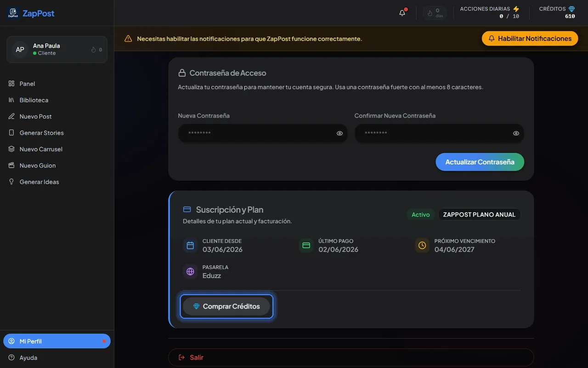Select Generar Ideas in the sidebar

[x=57, y=182]
